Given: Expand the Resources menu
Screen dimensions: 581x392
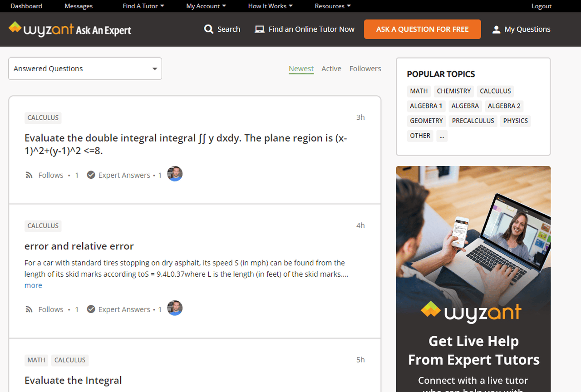Looking at the screenshot, I should tap(332, 6).
